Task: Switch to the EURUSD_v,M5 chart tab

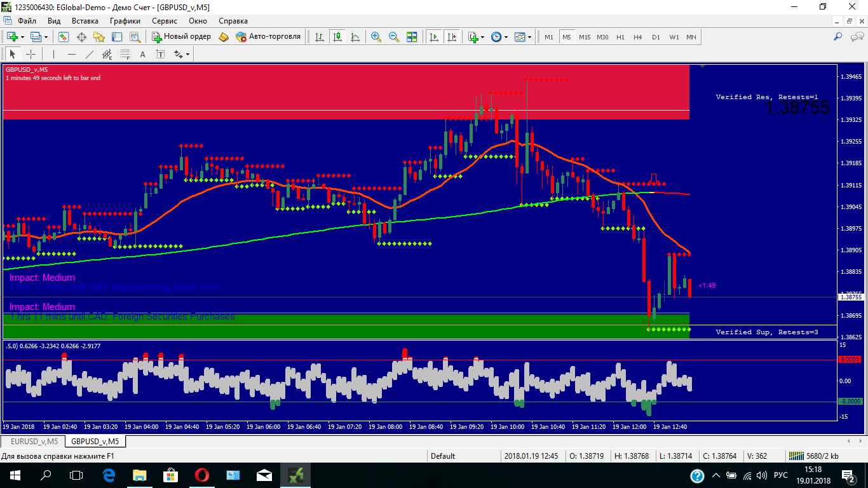Action: point(33,441)
